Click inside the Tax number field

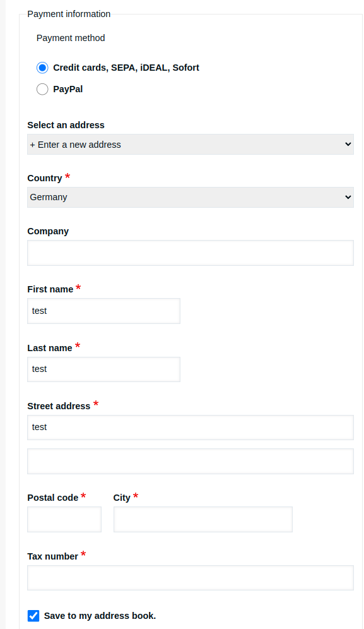[189, 577]
